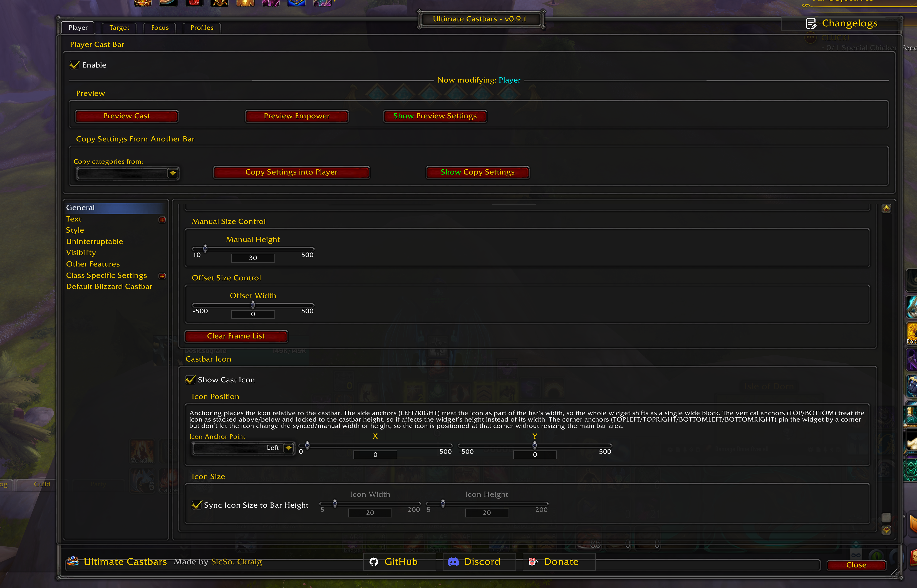The height and width of the screenshot is (588, 917).
Task: Open the Uninterruptable category
Action: click(x=94, y=241)
